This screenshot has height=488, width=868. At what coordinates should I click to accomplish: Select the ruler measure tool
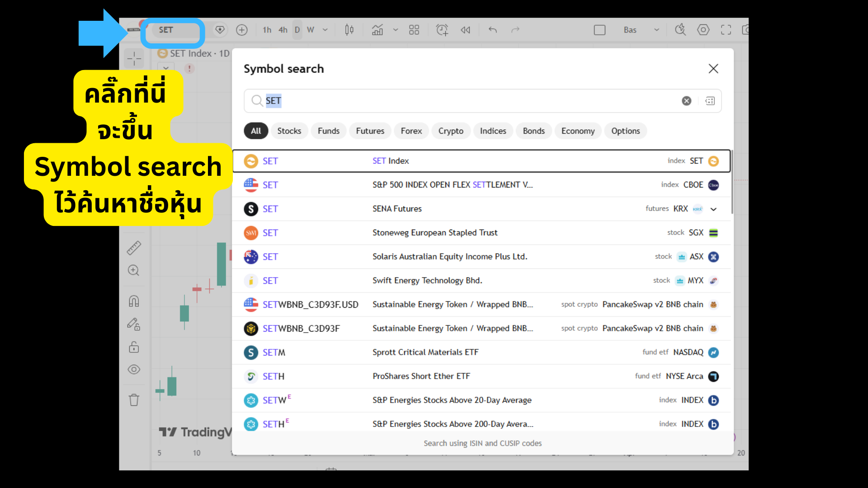coord(134,248)
